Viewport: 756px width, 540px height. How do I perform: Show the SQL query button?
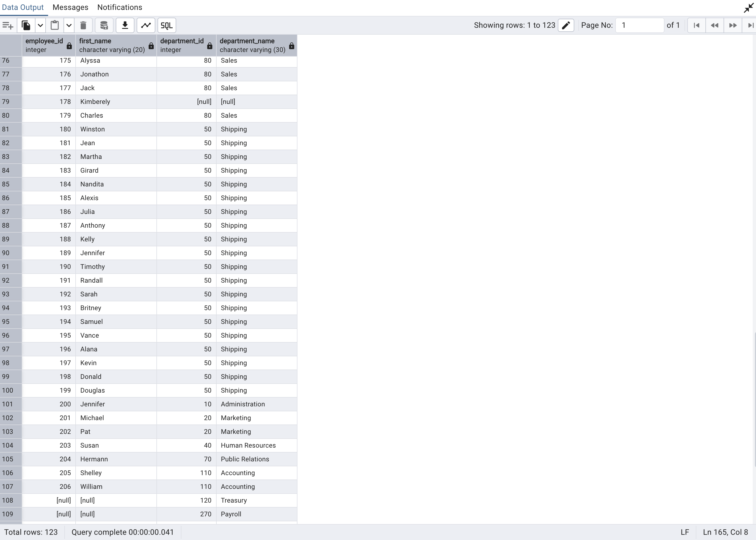(167, 25)
